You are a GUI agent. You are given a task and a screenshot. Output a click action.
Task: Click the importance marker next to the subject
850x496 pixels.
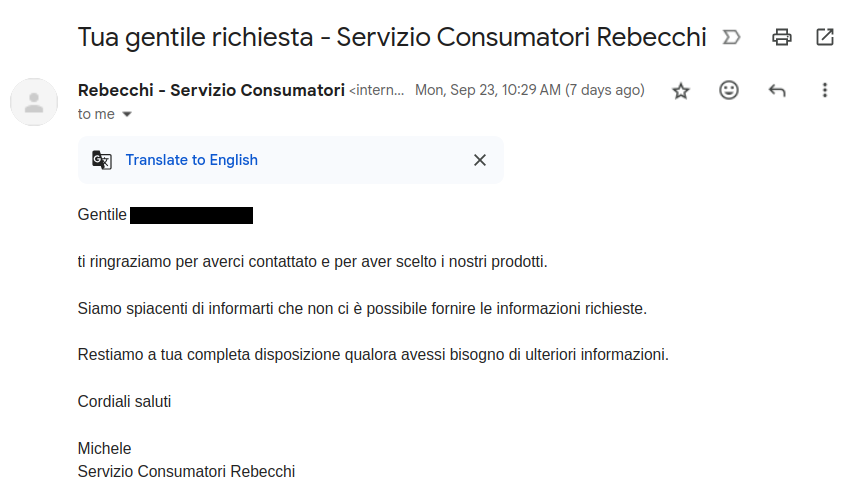click(x=731, y=38)
